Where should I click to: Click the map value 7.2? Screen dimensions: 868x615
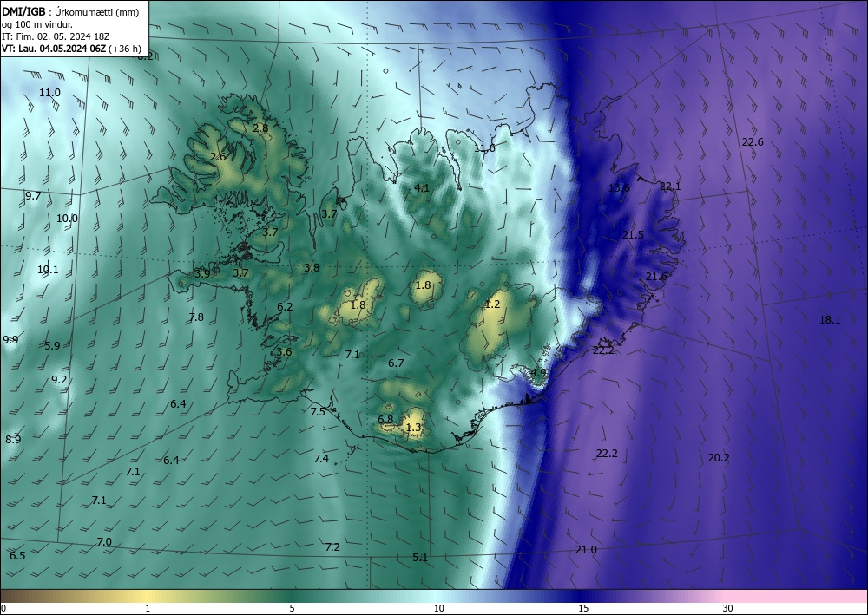[x=332, y=547]
